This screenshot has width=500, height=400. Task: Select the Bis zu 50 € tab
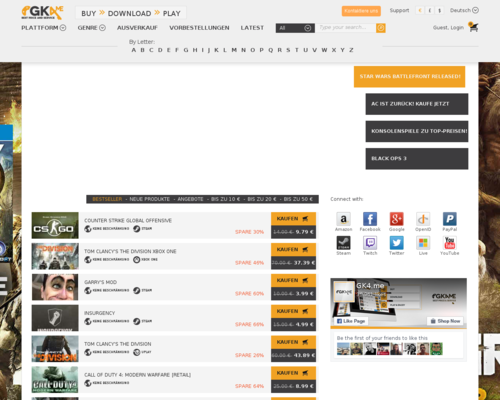(298, 199)
